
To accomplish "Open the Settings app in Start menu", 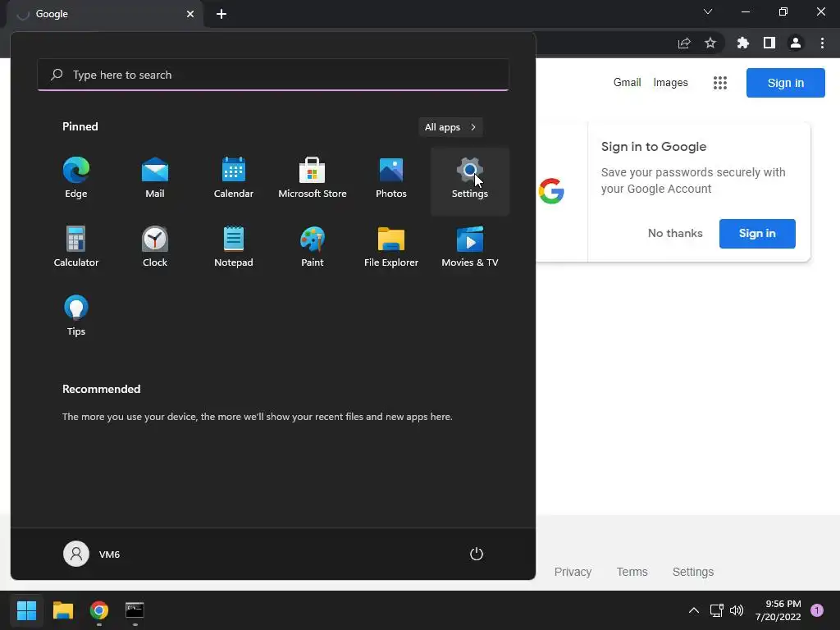I will (x=470, y=180).
